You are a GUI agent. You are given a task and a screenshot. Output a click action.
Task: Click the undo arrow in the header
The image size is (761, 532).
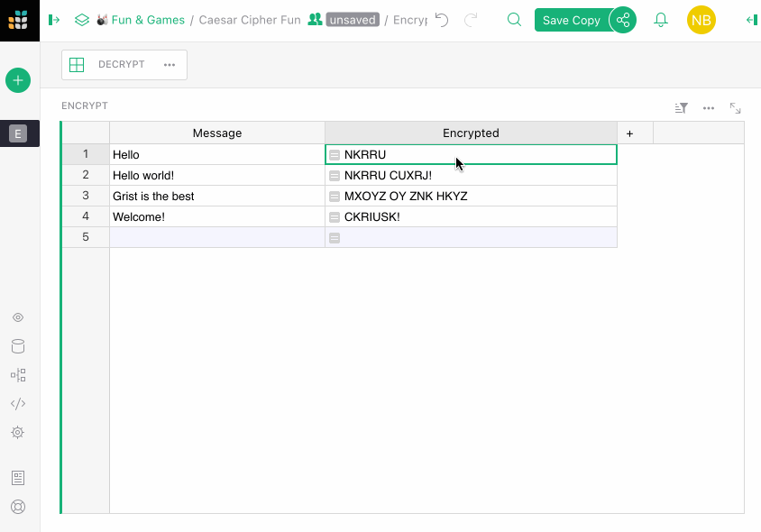[x=439, y=19]
